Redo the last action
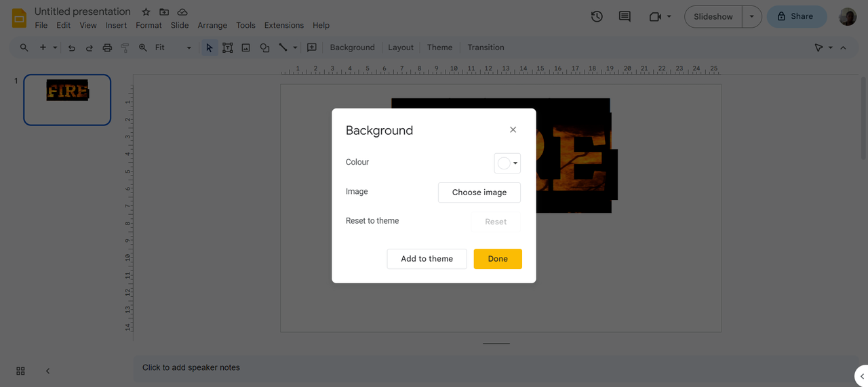Viewport: 868px width, 387px height. click(89, 47)
